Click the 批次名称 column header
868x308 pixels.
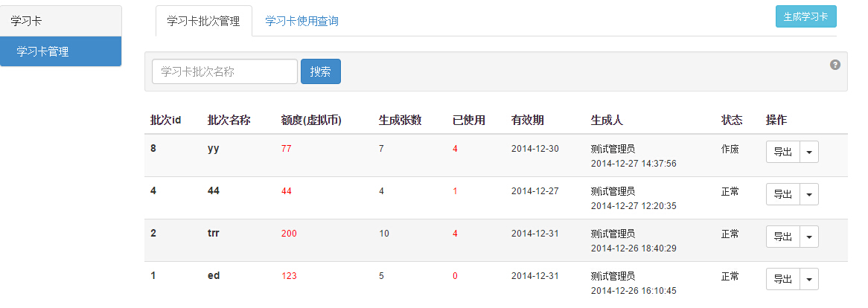coord(229,120)
